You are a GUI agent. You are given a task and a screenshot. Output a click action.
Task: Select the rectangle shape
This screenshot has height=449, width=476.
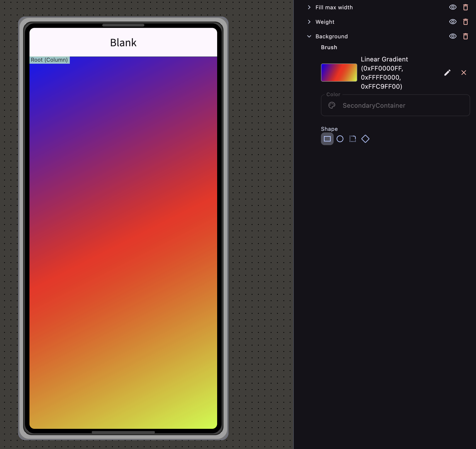click(x=327, y=139)
